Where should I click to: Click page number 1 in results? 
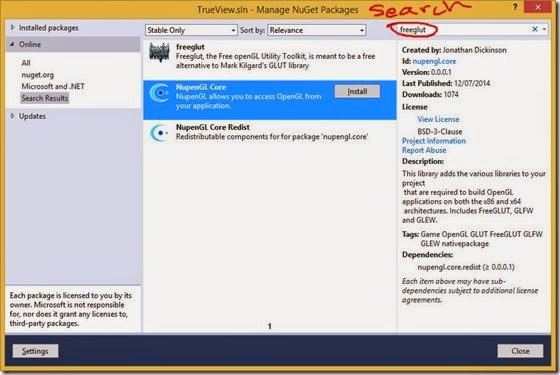click(270, 326)
